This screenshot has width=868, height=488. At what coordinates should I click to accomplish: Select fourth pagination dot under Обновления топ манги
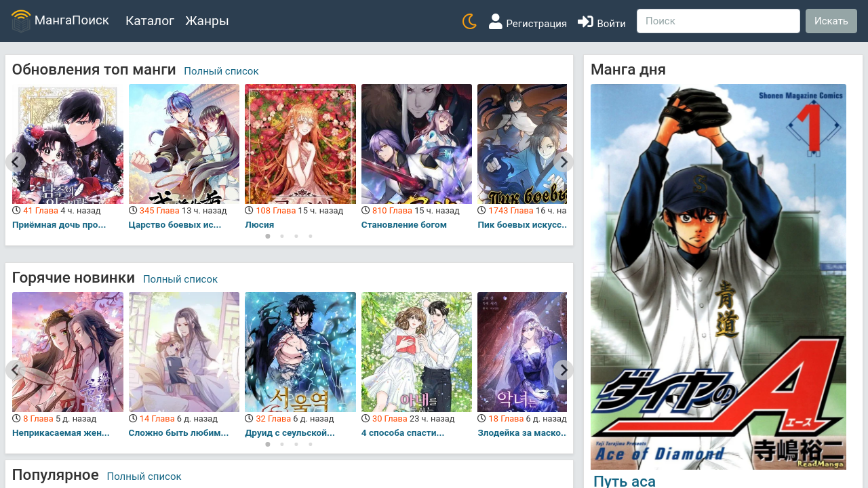(x=311, y=237)
